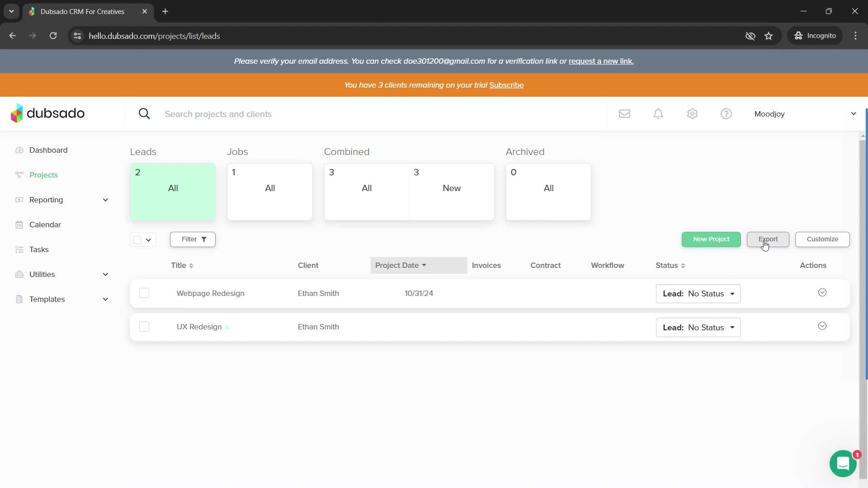This screenshot has width=868, height=488.
Task: Click the Tasks sidebar icon
Action: coord(19,249)
